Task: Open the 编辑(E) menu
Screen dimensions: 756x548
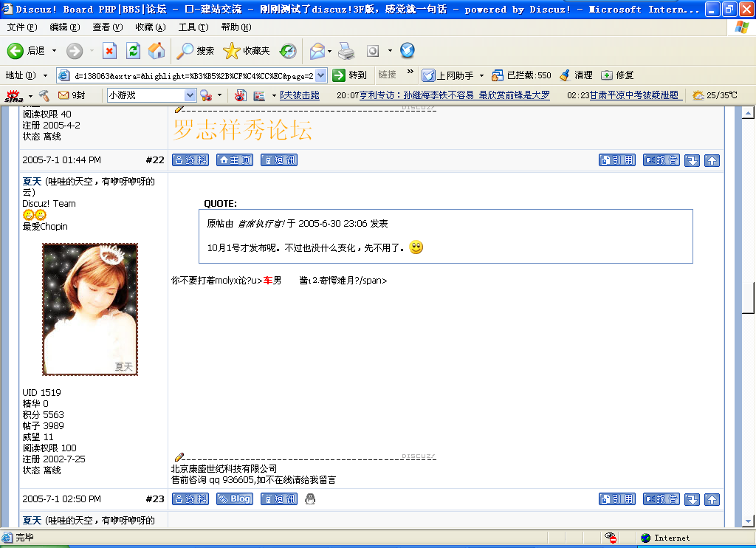Action: pos(65,27)
